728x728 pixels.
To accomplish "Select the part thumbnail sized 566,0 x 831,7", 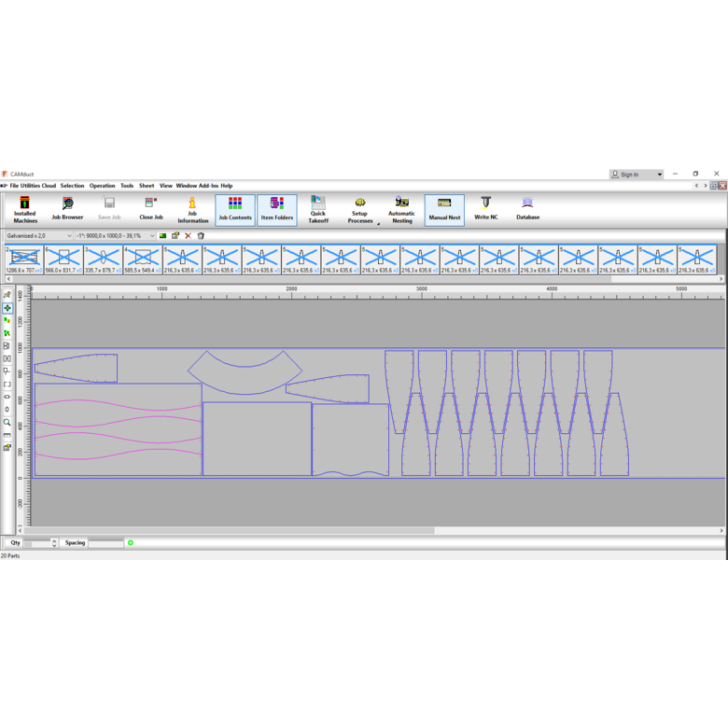I will pos(63,260).
